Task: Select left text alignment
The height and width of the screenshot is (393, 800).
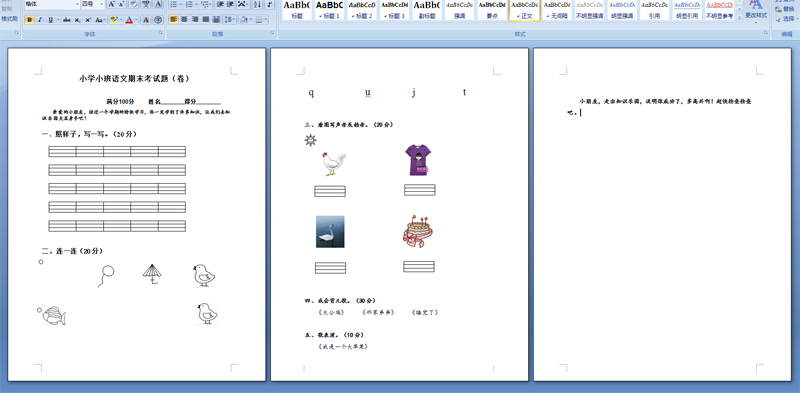Action: coord(173,19)
